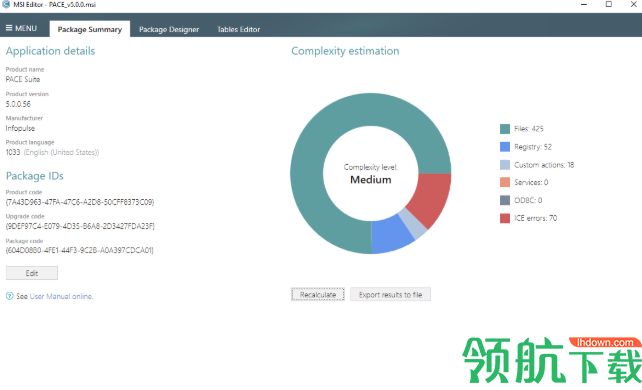Click the Application details heading
The height and width of the screenshot is (390, 642).
click(50, 51)
